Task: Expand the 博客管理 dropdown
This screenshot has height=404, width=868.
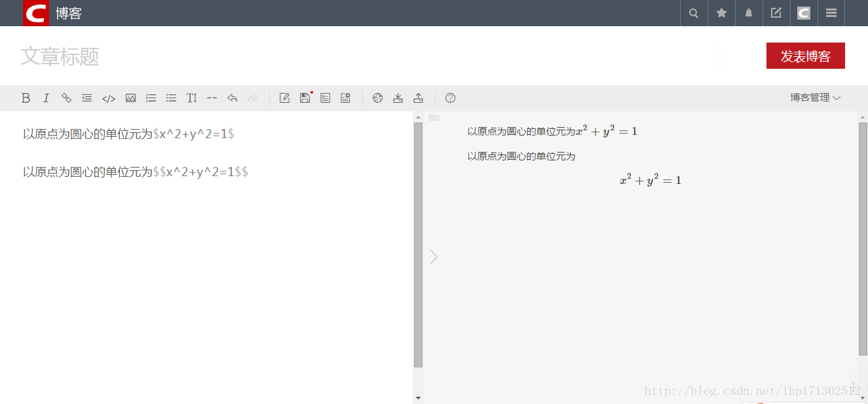Action: point(815,98)
